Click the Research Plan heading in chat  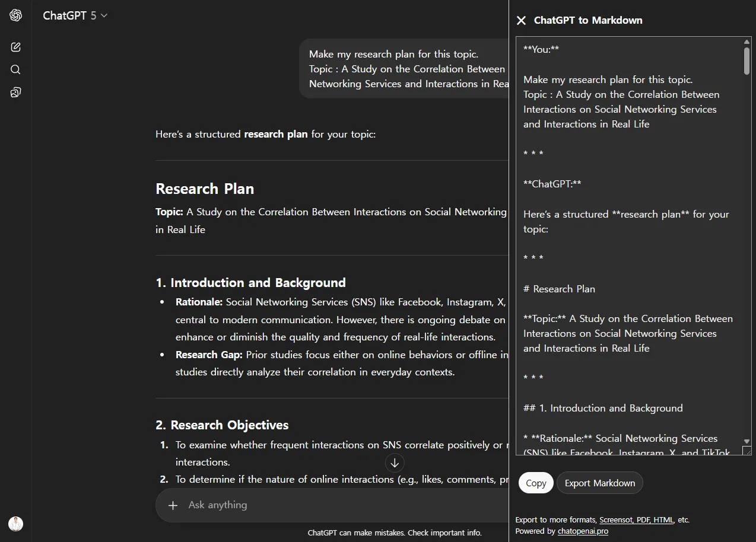[x=205, y=189]
